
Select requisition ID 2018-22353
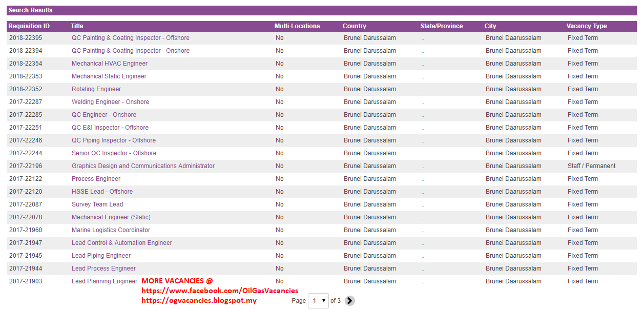pos(26,76)
